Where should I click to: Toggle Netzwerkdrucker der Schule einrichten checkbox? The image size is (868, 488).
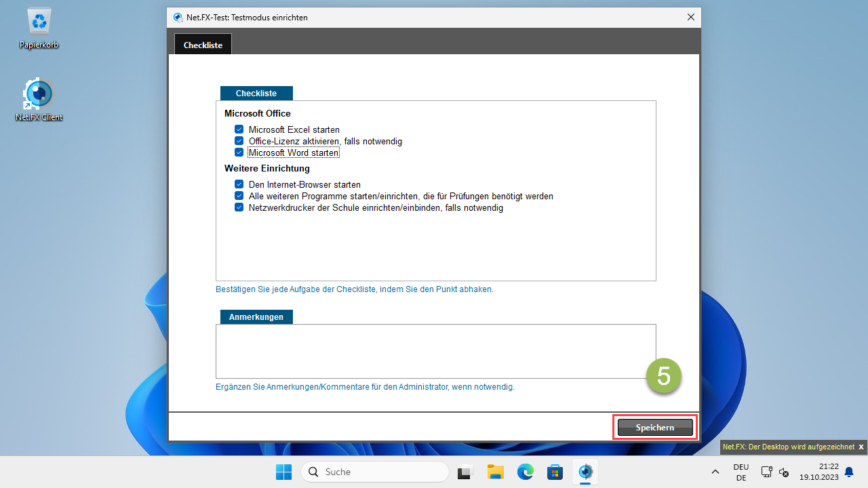pos(239,207)
